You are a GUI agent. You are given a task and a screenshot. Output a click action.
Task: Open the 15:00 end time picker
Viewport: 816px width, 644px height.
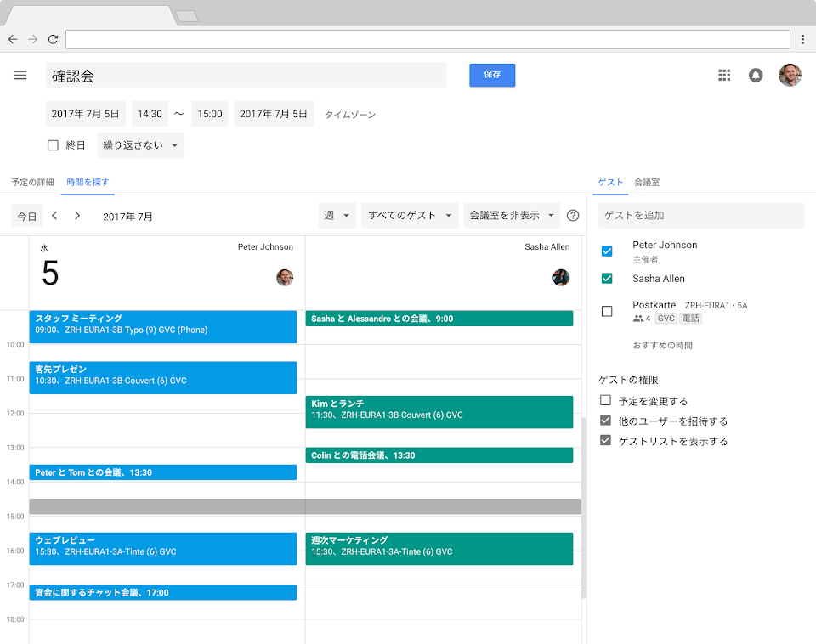(210, 114)
